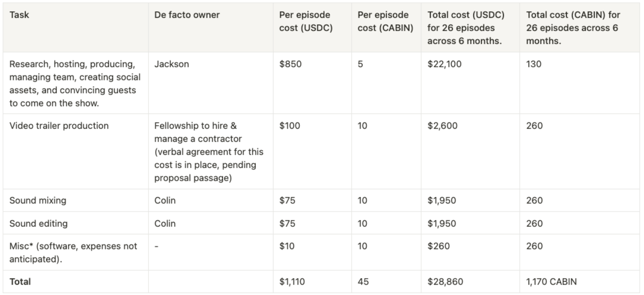
Task: Click the $28,860 grand total cell
Action: (x=445, y=282)
